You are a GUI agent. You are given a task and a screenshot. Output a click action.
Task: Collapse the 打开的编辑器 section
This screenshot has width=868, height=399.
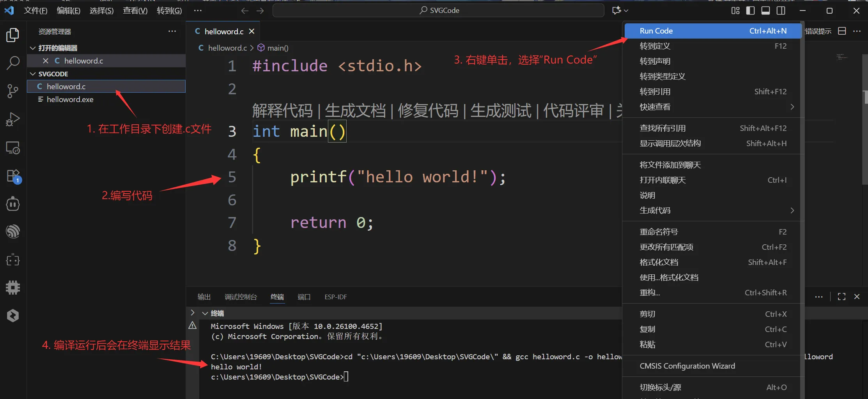33,48
